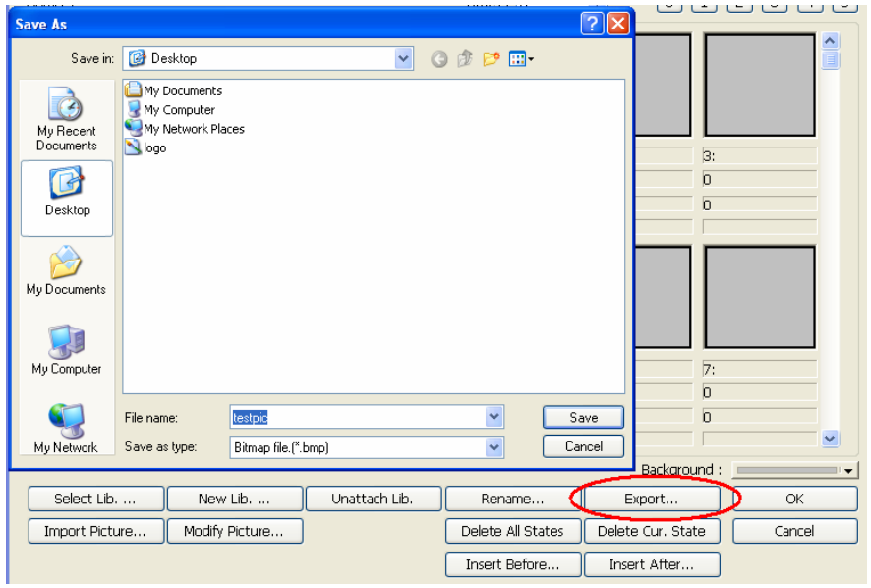
Task: Go back using the Save As back arrow
Action: (438, 59)
